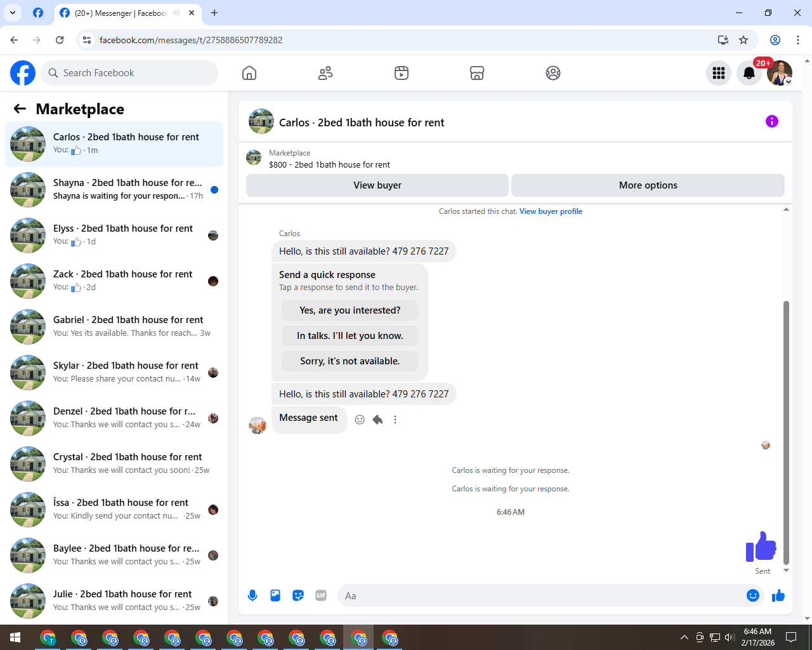812x650 pixels.
Task: Close the Messenger browser tab
Action: coord(192,13)
